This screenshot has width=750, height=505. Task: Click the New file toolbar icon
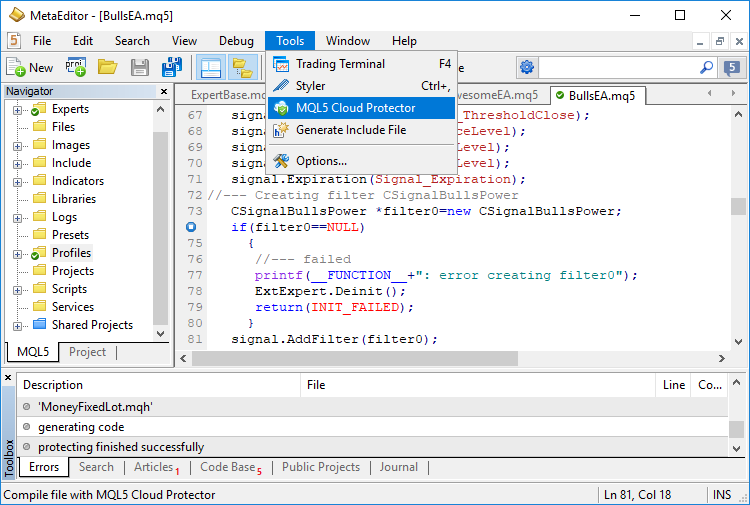(x=15, y=67)
